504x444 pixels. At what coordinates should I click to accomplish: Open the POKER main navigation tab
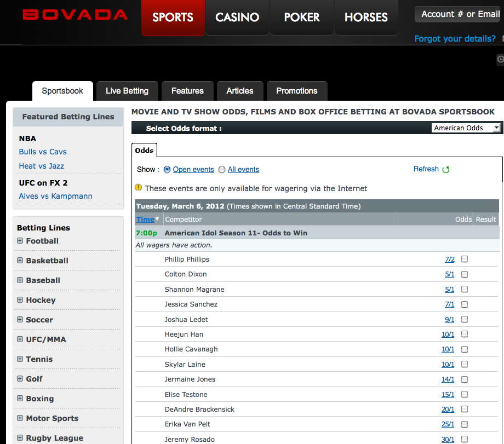(x=302, y=18)
